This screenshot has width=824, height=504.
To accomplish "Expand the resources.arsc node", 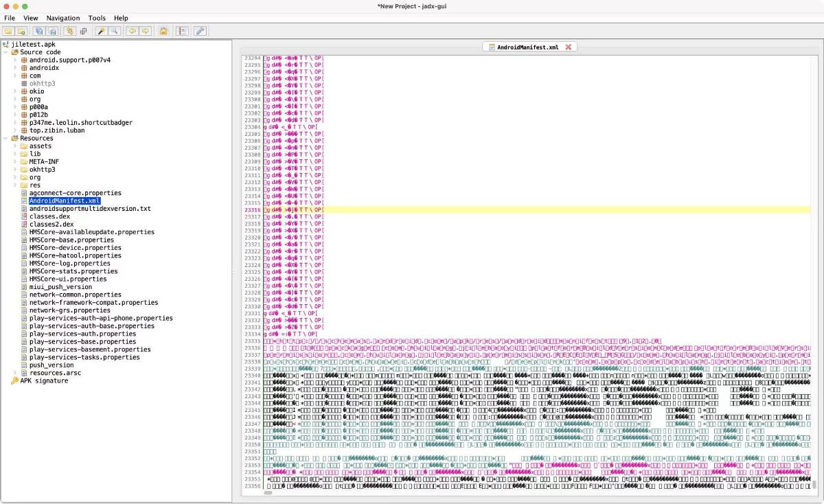I will pos(15,373).
